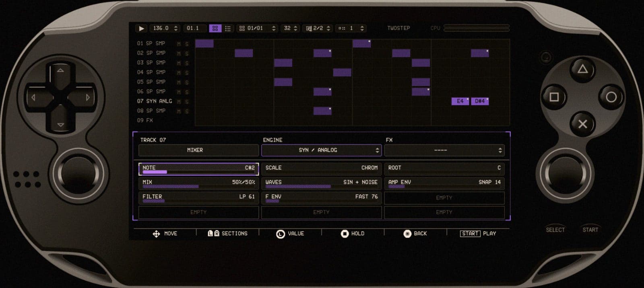The width and height of the screenshot is (644, 288).
Task: Adjust the FILTER LP 61 slider
Action: 198,198
